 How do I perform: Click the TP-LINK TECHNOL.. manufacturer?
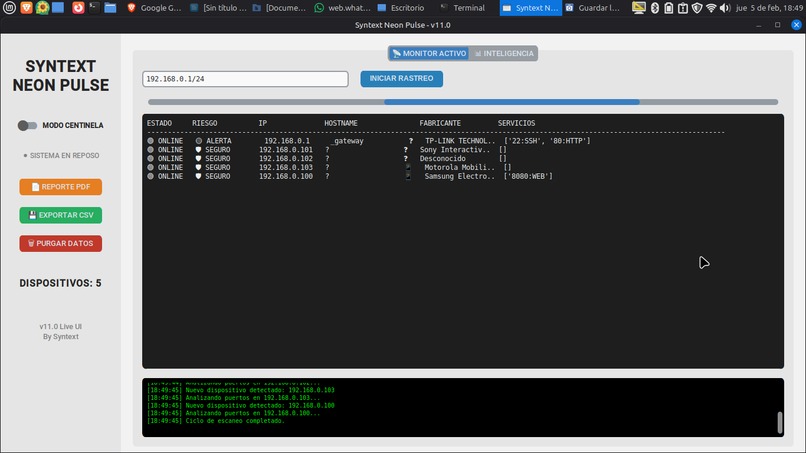point(460,141)
